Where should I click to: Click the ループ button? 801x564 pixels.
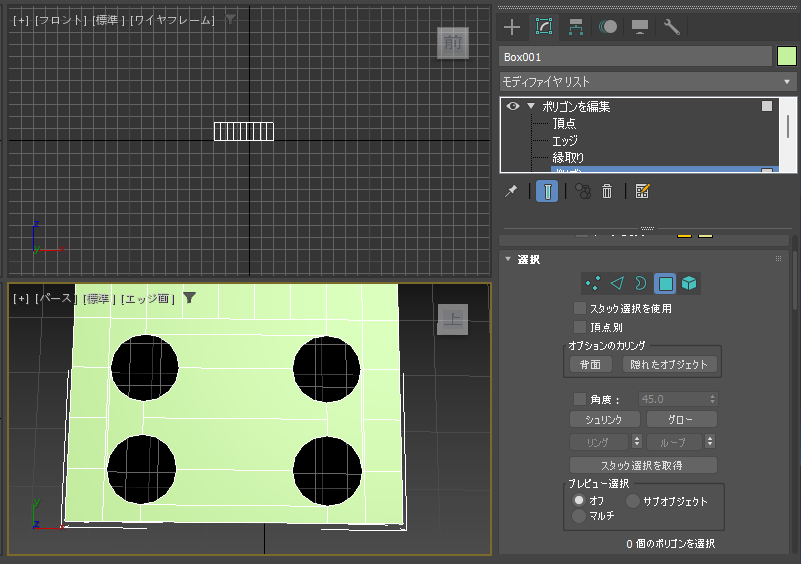(x=674, y=442)
